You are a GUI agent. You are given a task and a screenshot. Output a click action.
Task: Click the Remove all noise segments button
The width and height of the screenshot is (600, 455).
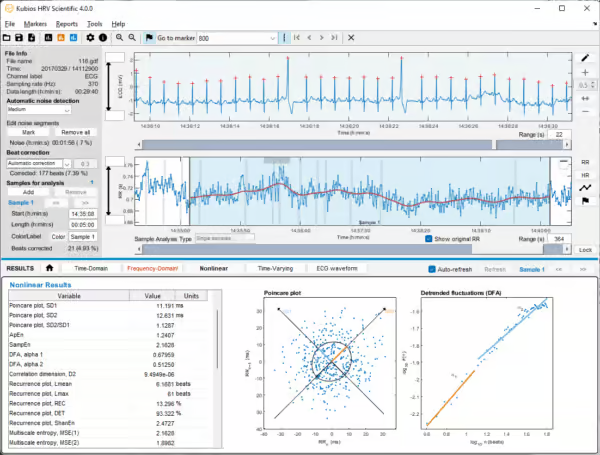click(x=76, y=132)
